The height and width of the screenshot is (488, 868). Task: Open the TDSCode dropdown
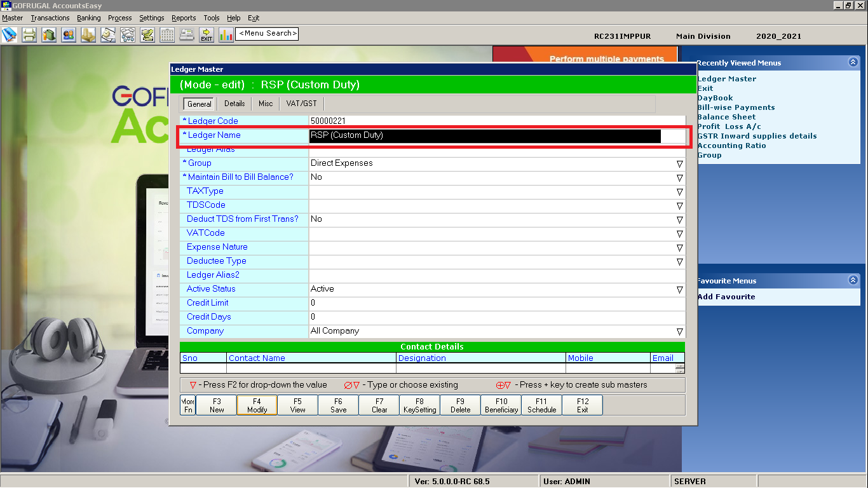point(680,206)
